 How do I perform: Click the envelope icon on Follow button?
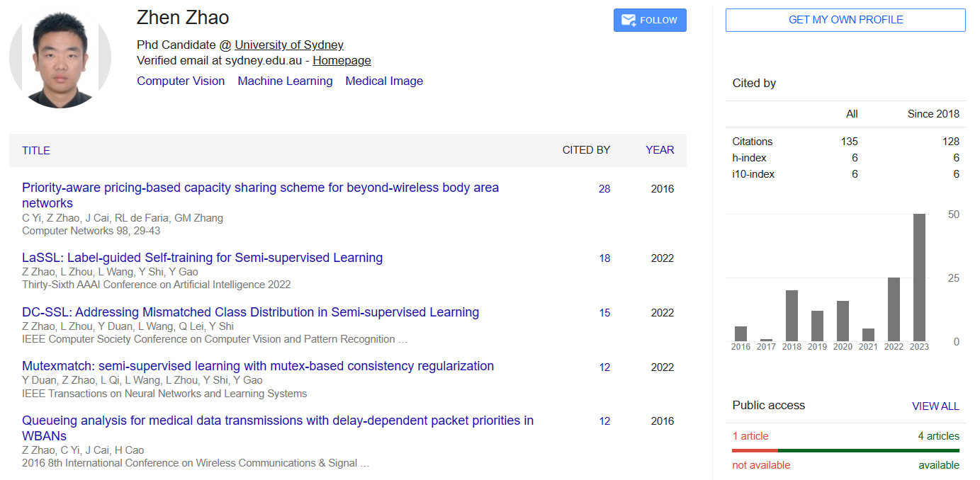[629, 21]
